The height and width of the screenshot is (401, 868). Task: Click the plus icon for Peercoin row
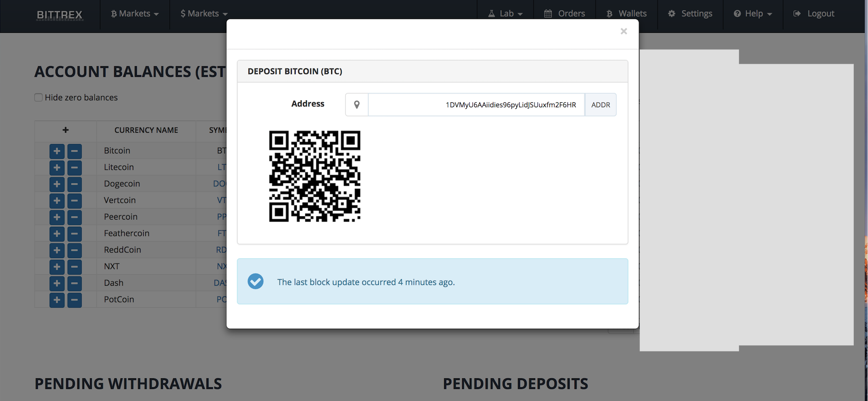tap(57, 218)
